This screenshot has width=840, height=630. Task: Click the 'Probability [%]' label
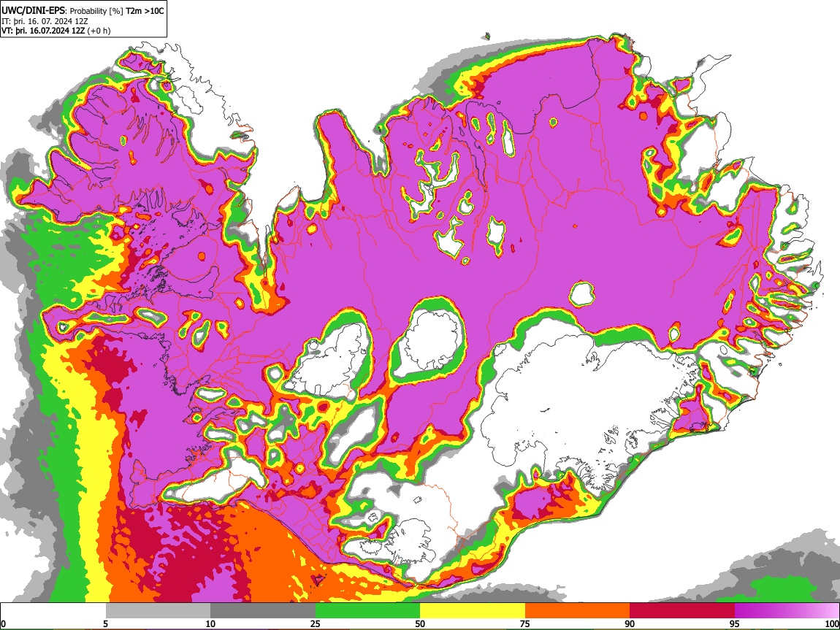pos(96,11)
